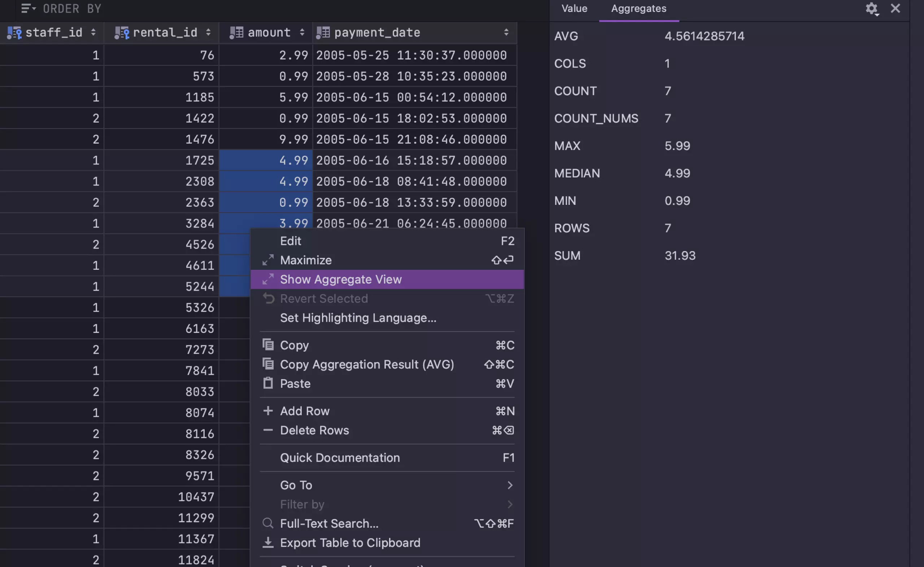The height and width of the screenshot is (567, 924).
Task: Click the amount column sort icon
Action: (x=301, y=32)
